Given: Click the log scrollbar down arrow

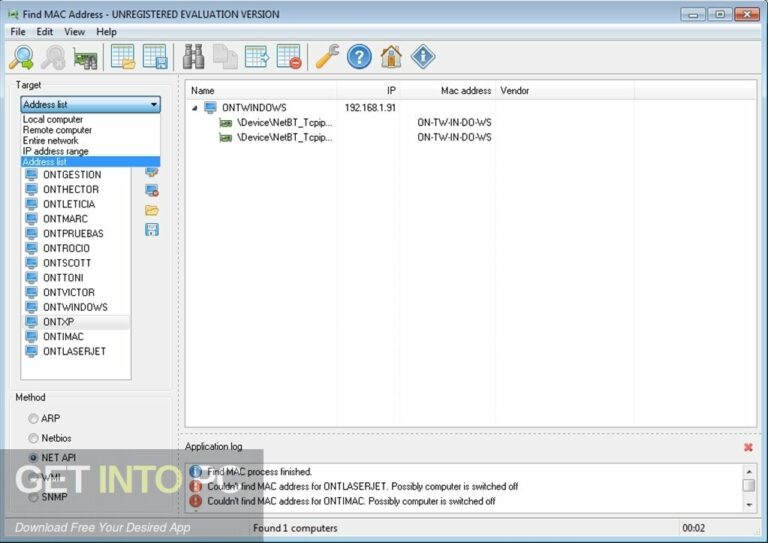Looking at the screenshot, I should pos(749,505).
